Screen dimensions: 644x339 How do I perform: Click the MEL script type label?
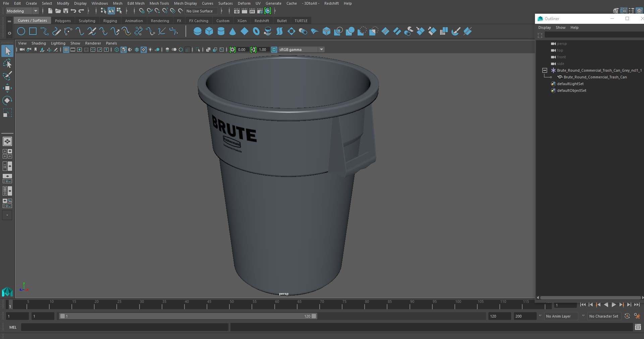(13, 327)
